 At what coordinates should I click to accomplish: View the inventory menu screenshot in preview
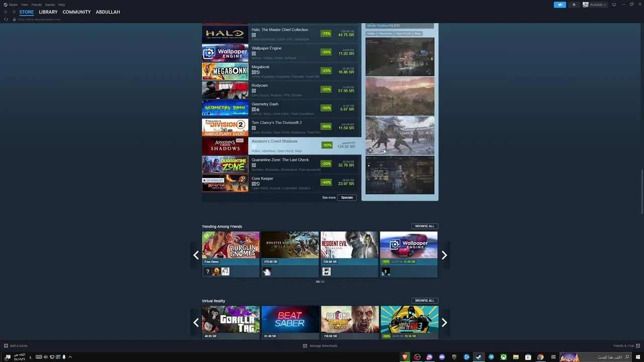tap(400, 175)
